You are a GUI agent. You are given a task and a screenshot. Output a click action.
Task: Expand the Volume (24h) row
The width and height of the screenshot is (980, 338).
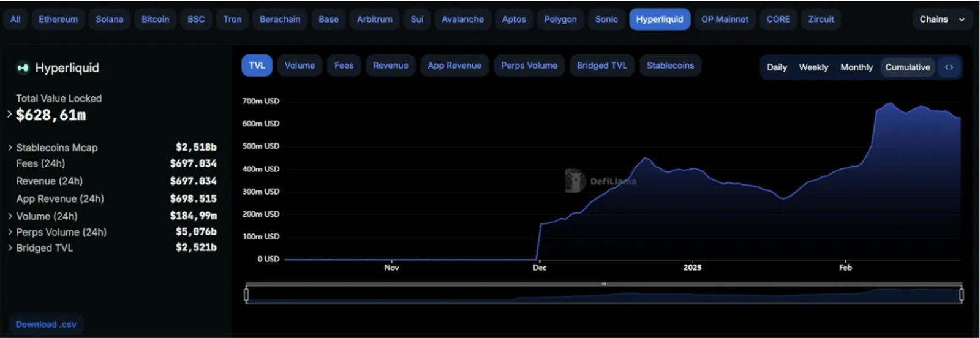(x=10, y=216)
